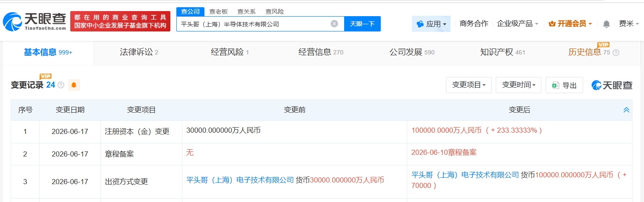Select the 查公司 search tab
This screenshot has height=202, width=644.
(190, 11)
